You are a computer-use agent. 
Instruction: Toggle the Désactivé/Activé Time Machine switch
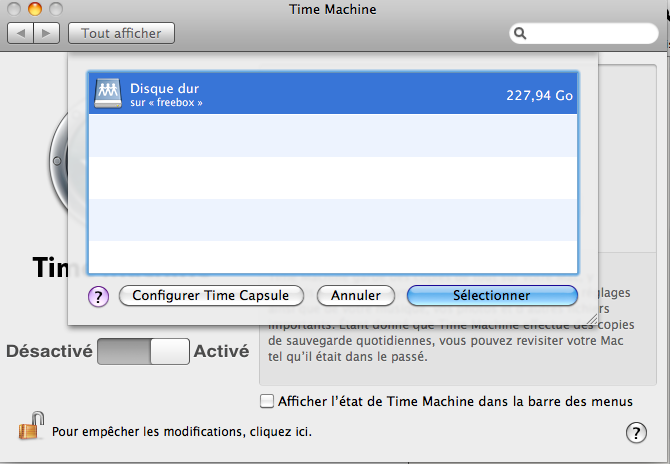(143, 351)
